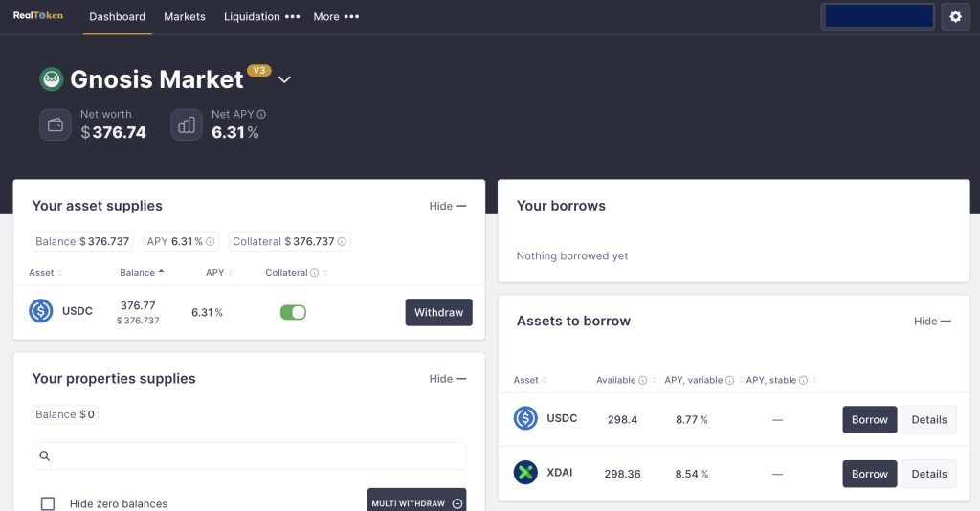Click the Net worth wallet icon
This screenshot has width=980, height=511.
point(55,125)
